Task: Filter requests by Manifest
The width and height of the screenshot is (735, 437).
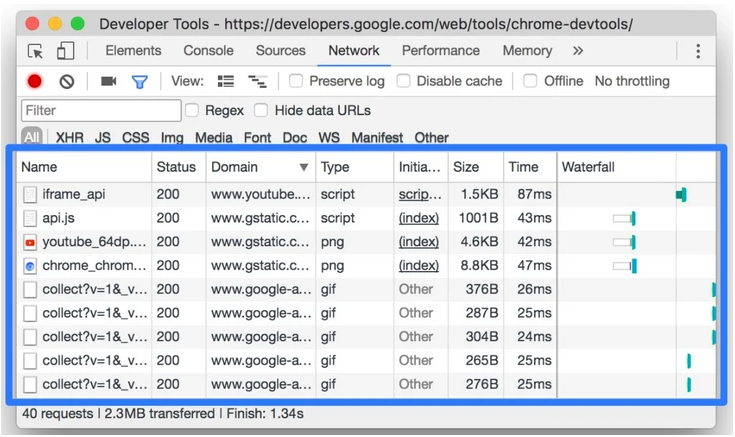Action: (x=377, y=137)
